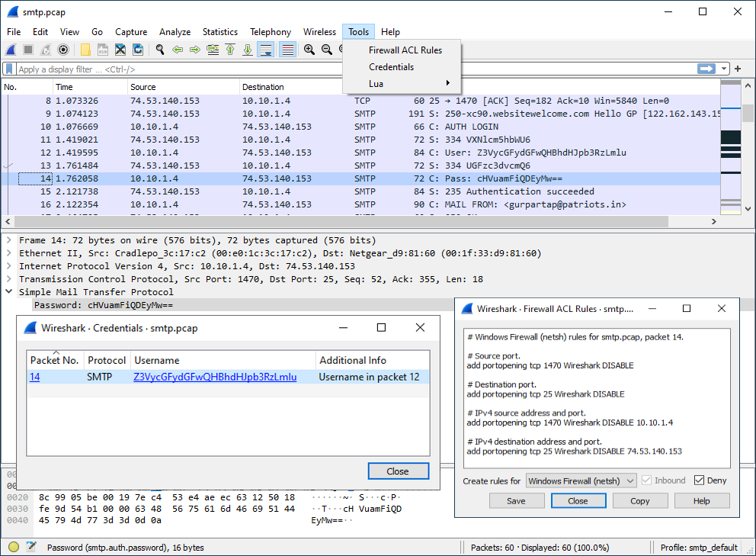Start a new live capture
The width and height of the screenshot is (756, 556).
pyautogui.click(x=9, y=50)
